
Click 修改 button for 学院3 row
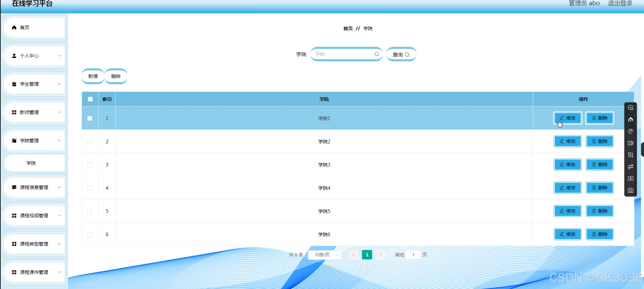[567, 165]
